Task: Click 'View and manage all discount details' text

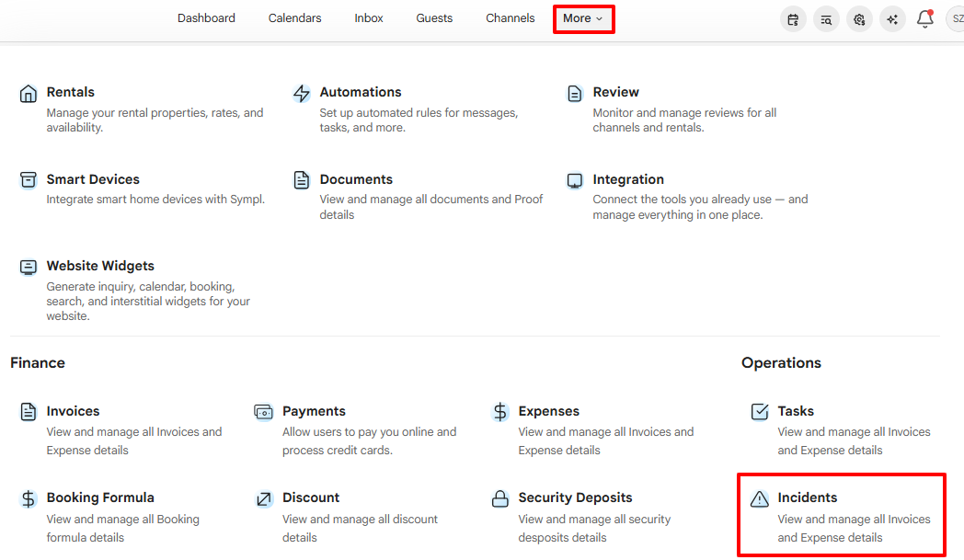Action: click(x=361, y=528)
